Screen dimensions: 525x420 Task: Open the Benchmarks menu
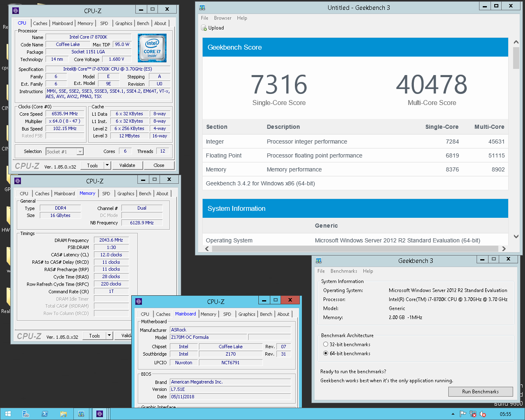[344, 271]
